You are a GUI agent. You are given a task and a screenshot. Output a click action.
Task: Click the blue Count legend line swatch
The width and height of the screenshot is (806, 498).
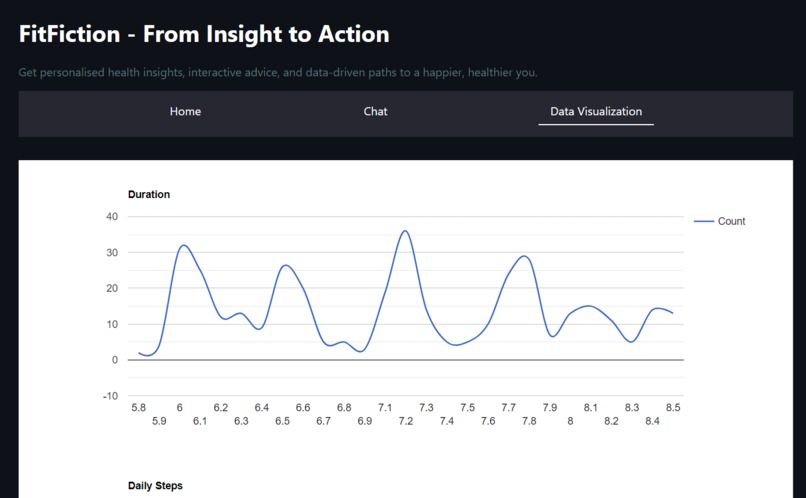pos(704,221)
